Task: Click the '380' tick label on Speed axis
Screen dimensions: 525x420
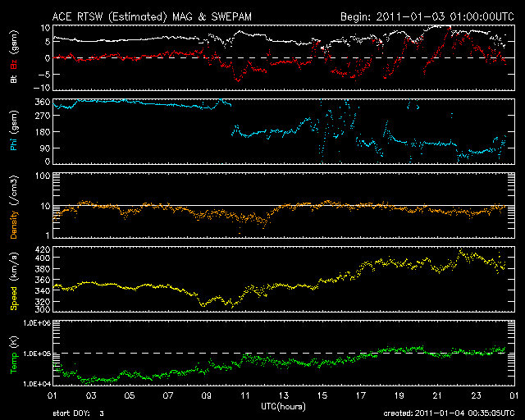Action: (x=43, y=269)
